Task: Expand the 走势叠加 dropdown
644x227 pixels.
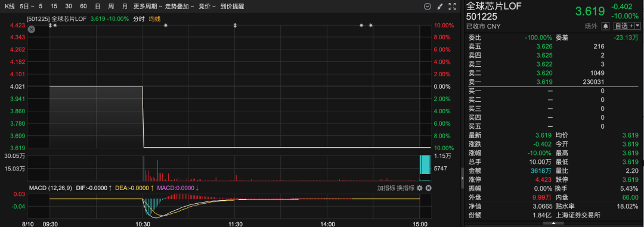Action: [179, 6]
